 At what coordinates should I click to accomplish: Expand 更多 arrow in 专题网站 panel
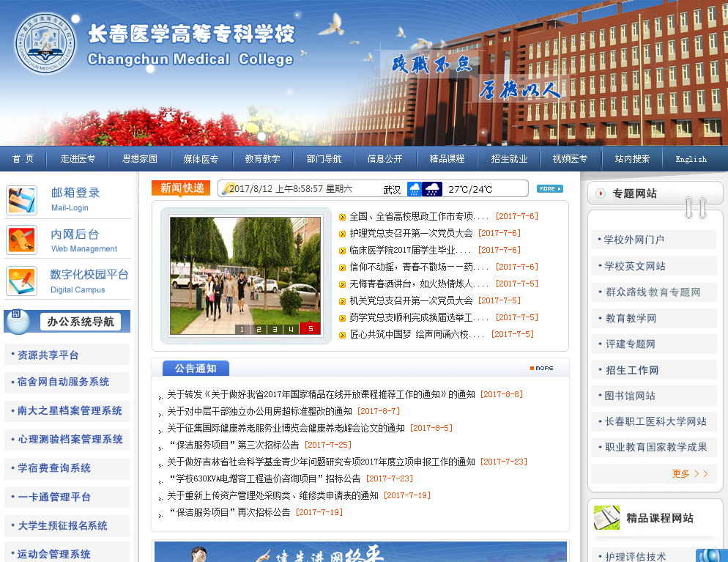click(691, 473)
